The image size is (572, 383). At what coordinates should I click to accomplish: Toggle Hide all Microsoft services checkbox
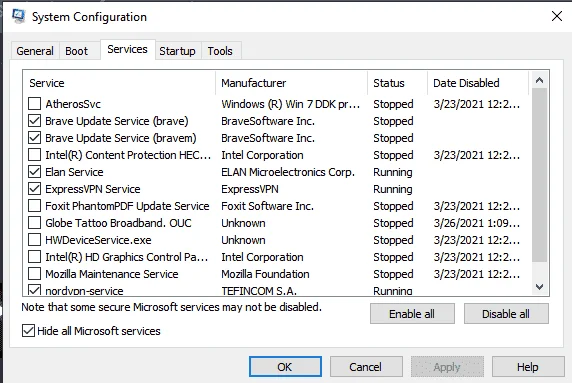pyautogui.click(x=28, y=330)
